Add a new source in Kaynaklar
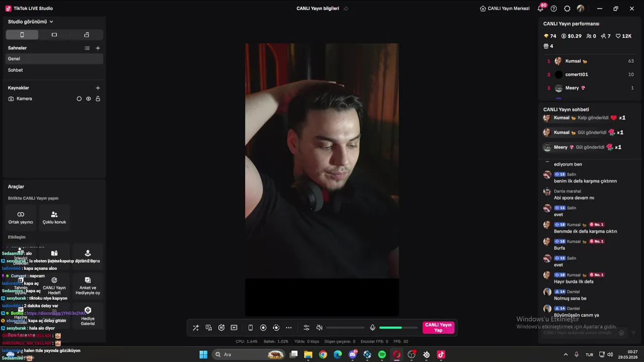The image size is (644, 362). [98, 88]
